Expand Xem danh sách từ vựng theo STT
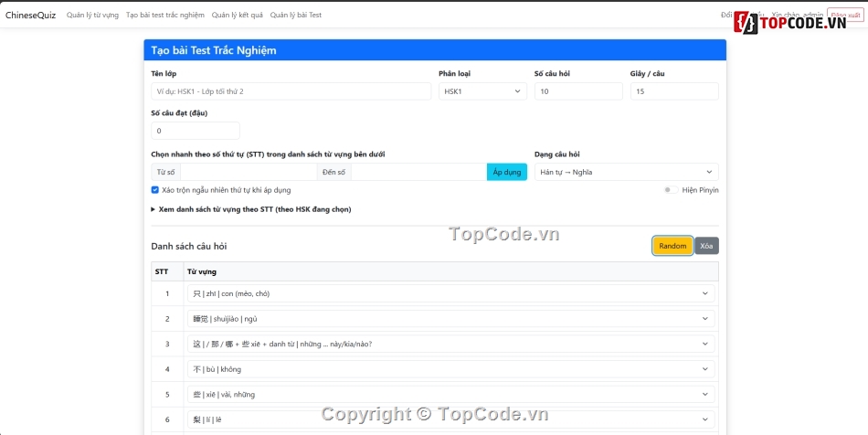 [251, 209]
